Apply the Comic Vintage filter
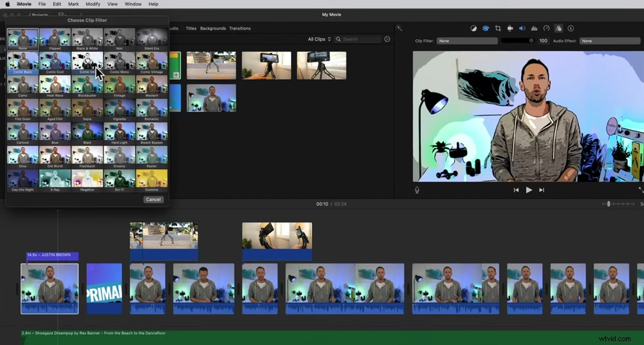This screenshot has height=345, width=644. point(151,63)
